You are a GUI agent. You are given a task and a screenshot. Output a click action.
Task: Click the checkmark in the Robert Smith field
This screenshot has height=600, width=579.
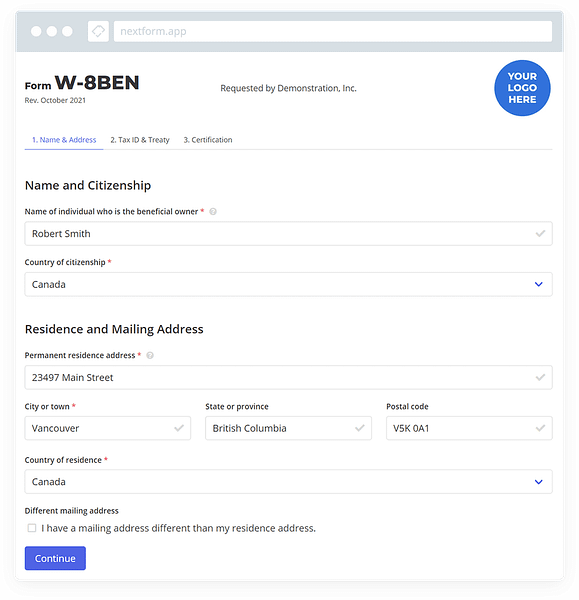click(x=540, y=233)
